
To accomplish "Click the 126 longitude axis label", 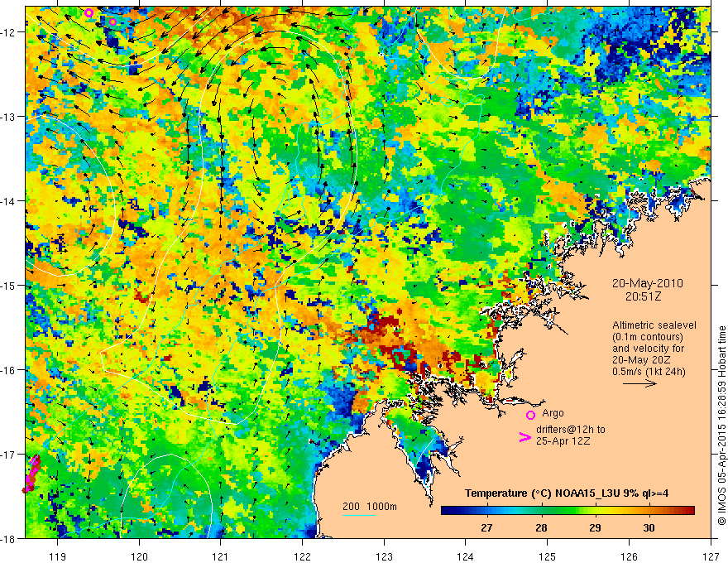I will [x=629, y=556].
